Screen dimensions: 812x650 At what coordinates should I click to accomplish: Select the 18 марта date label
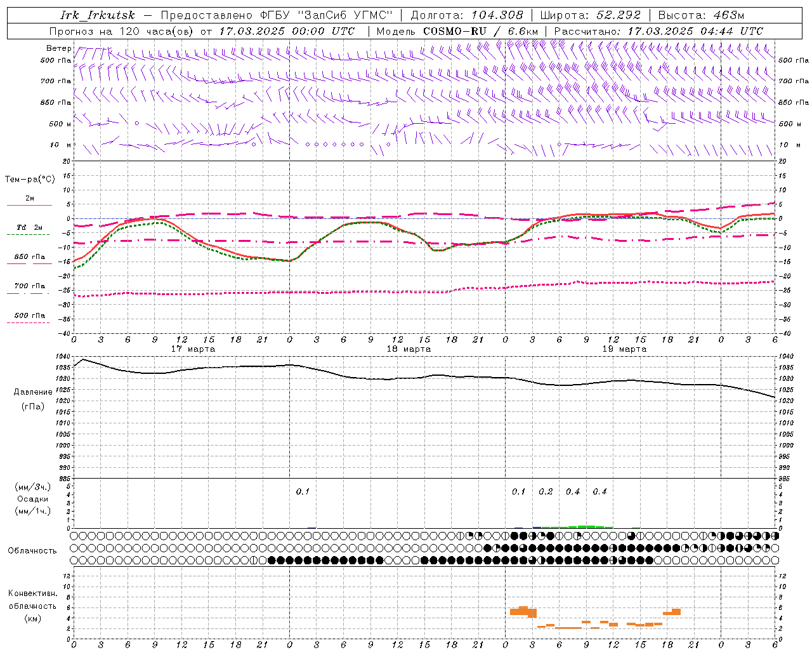[409, 349]
